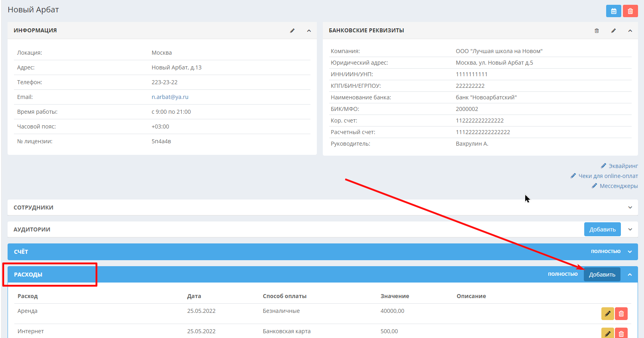Open the blue calendar icon button
The width and height of the screenshot is (644, 338).
click(613, 11)
